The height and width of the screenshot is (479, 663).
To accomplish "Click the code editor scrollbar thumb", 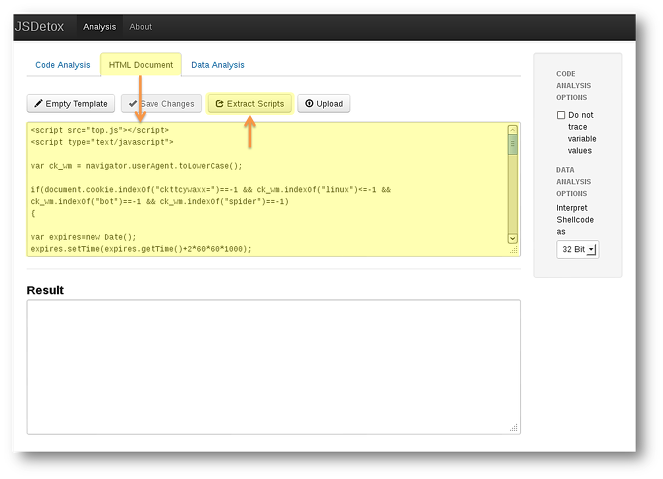I will point(512,145).
